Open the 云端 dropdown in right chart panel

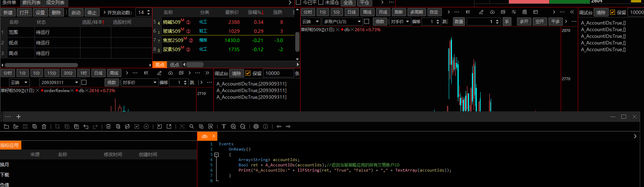click(310, 21)
